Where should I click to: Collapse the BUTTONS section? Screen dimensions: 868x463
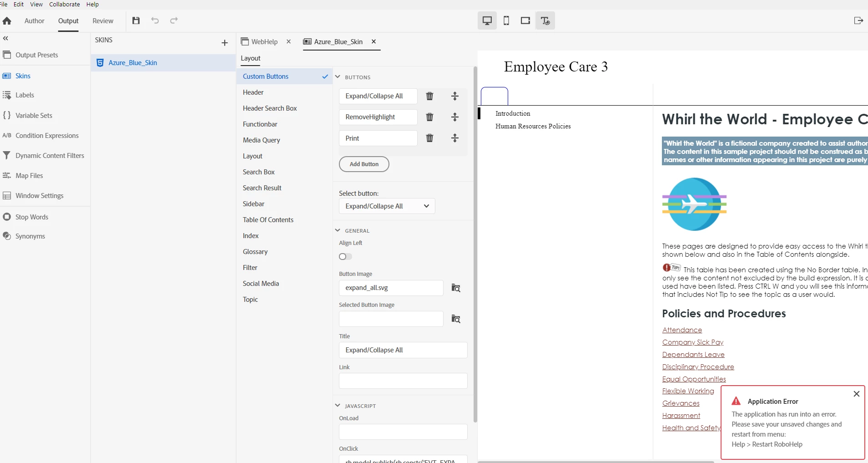coord(338,77)
